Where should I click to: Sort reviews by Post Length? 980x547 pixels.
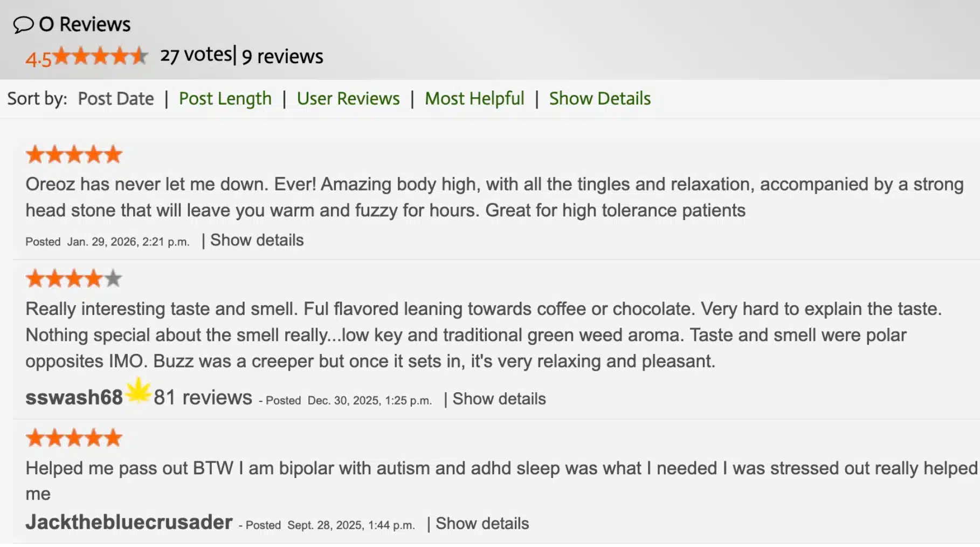pos(225,98)
